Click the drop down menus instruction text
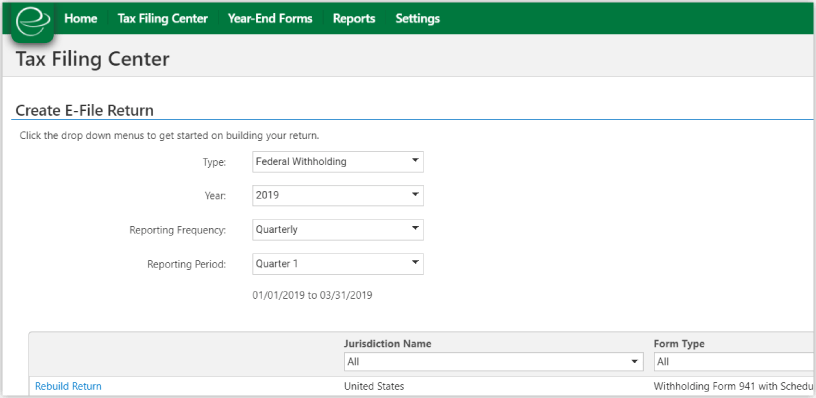This screenshot has height=398, width=816. click(169, 136)
